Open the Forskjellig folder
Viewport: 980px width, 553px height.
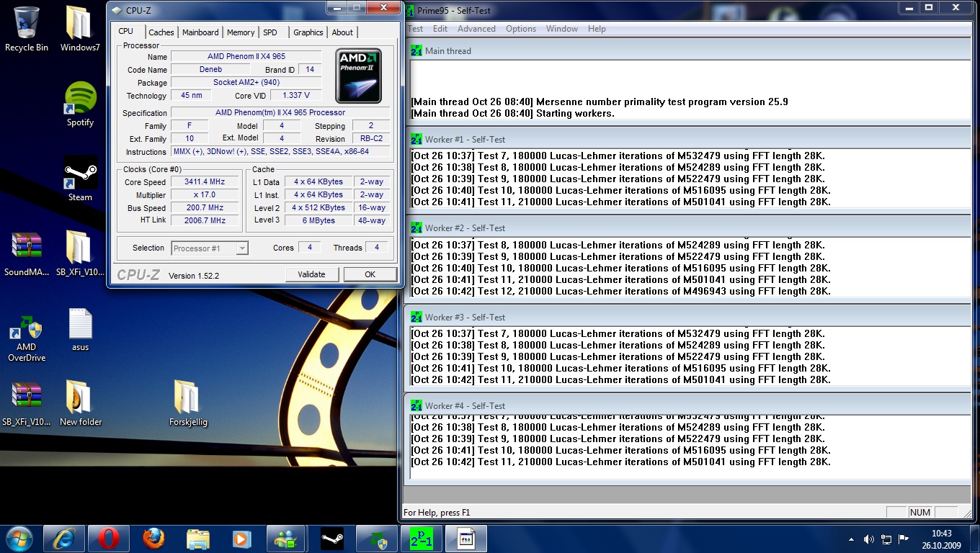[188, 403]
